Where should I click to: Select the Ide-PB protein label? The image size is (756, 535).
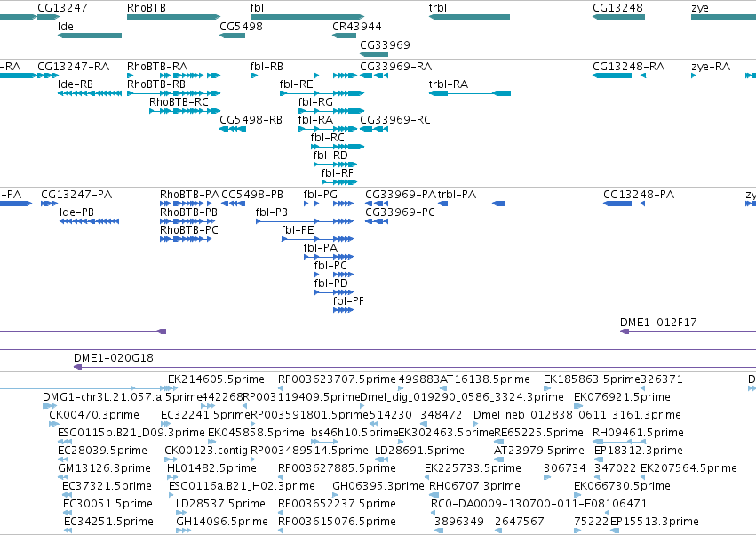tap(76, 212)
